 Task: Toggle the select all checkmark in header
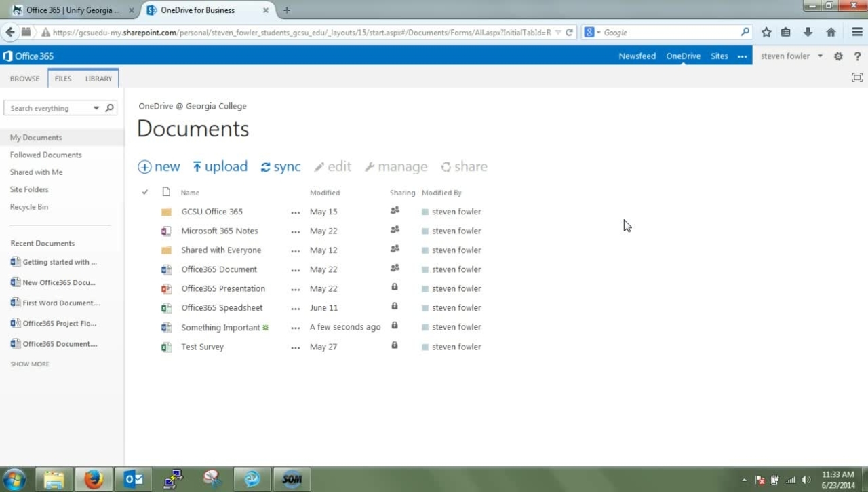point(144,193)
